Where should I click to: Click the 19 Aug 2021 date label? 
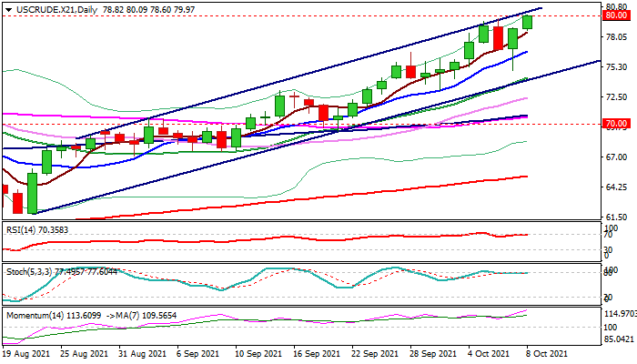click(x=25, y=354)
